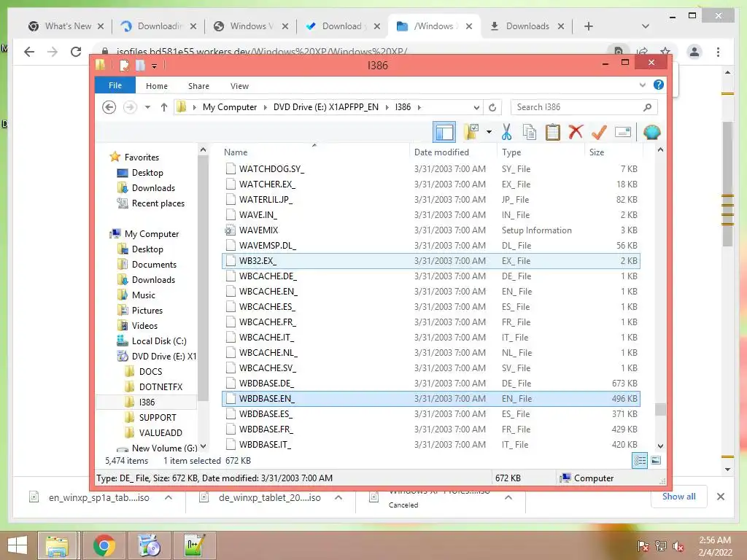Sort by the Date modified column
The image size is (747, 560).
tap(452, 152)
